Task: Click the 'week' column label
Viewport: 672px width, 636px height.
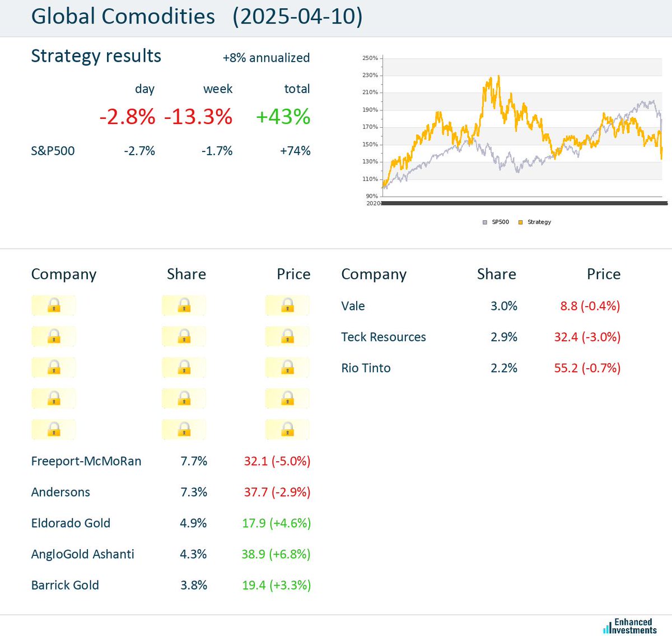Action: tap(218, 89)
